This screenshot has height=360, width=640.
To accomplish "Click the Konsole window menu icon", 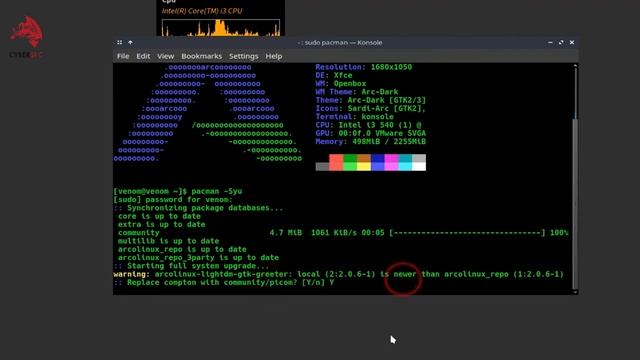I will [120, 42].
